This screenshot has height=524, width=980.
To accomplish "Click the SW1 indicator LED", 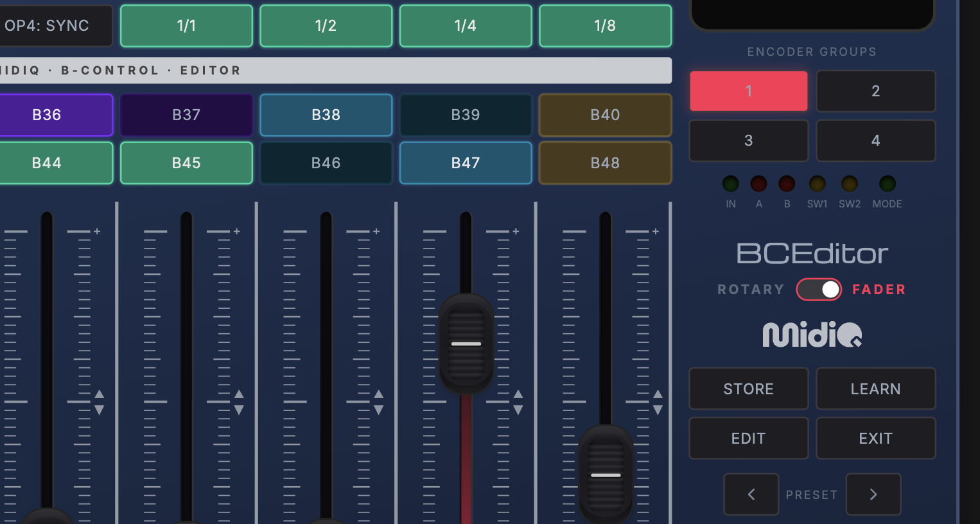I will (x=818, y=184).
